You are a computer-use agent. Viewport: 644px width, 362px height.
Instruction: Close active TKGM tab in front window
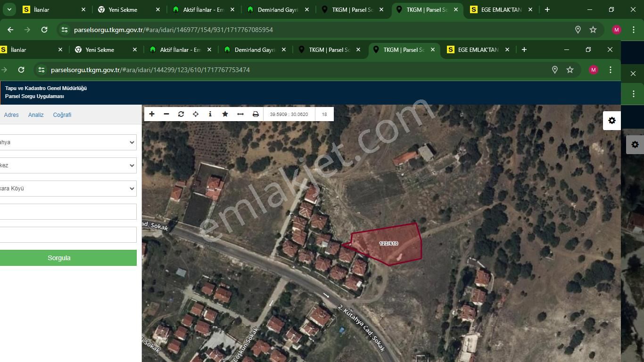click(433, 49)
